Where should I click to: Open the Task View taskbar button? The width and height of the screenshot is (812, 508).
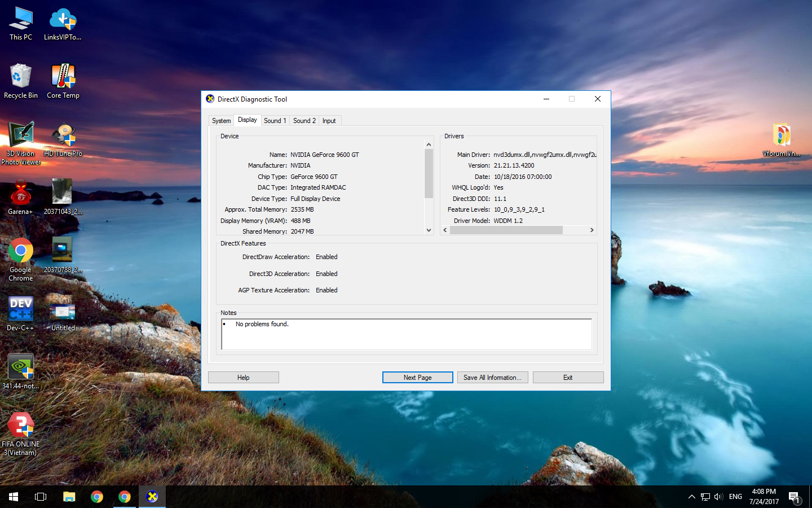coord(41,497)
